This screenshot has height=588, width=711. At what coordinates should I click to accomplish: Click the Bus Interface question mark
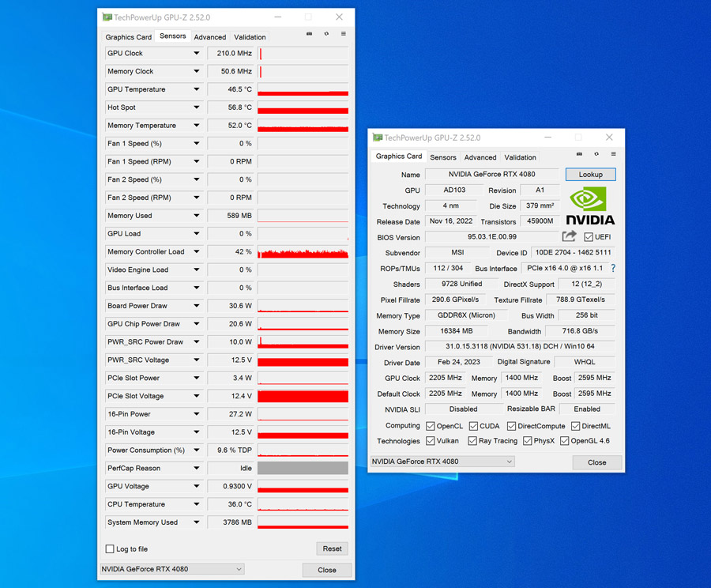[613, 268]
